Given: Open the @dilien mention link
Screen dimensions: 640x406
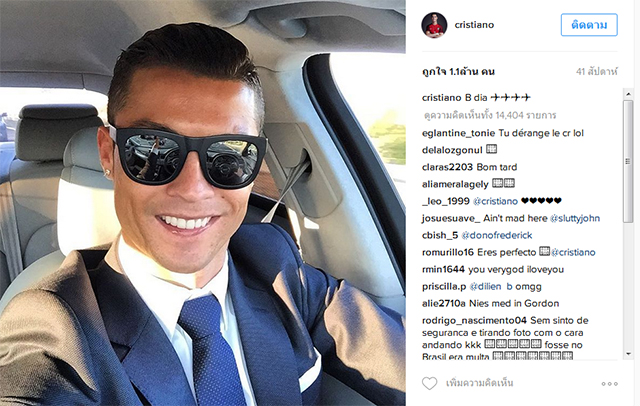Looking at the screenshot, I should click(x=485, y=286).
